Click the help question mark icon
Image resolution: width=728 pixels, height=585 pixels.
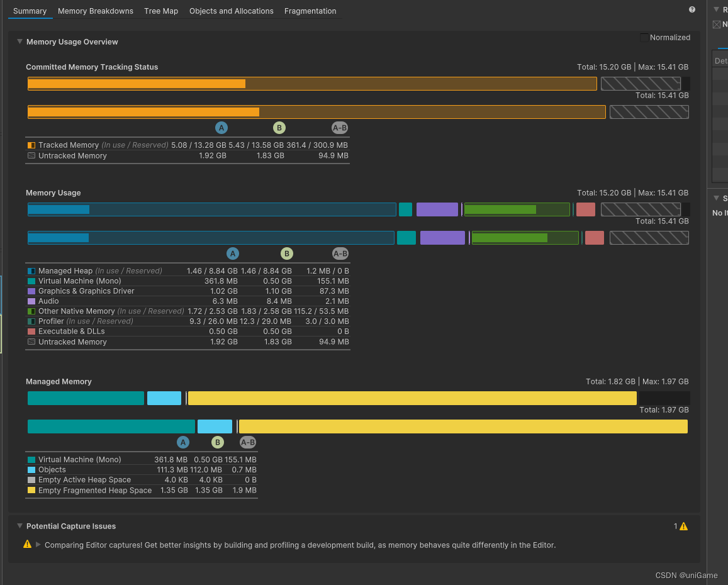coord(692,10)
